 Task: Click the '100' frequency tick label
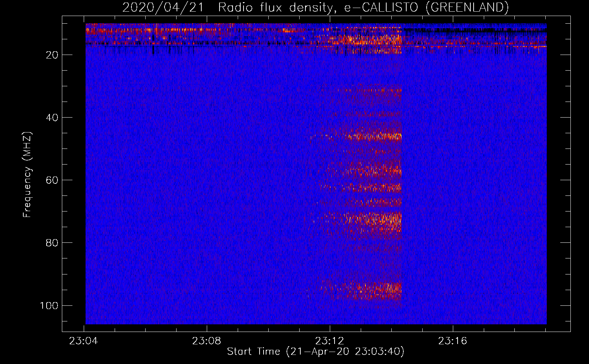(x=49, y=305)
